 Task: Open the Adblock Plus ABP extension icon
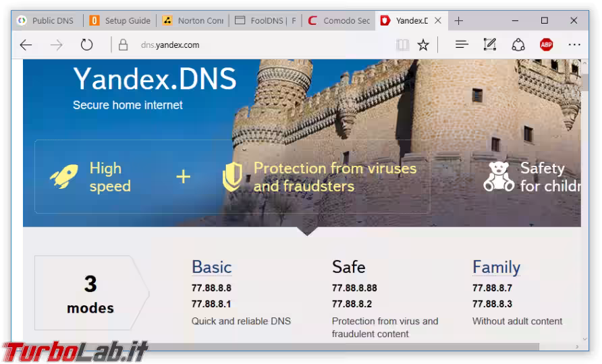coord(546,45)
